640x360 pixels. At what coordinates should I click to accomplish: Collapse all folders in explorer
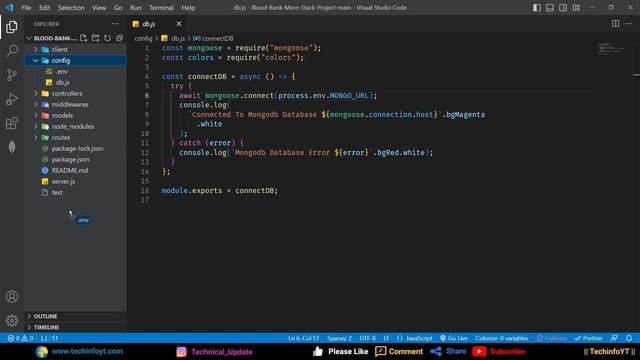tap(119, 38)
